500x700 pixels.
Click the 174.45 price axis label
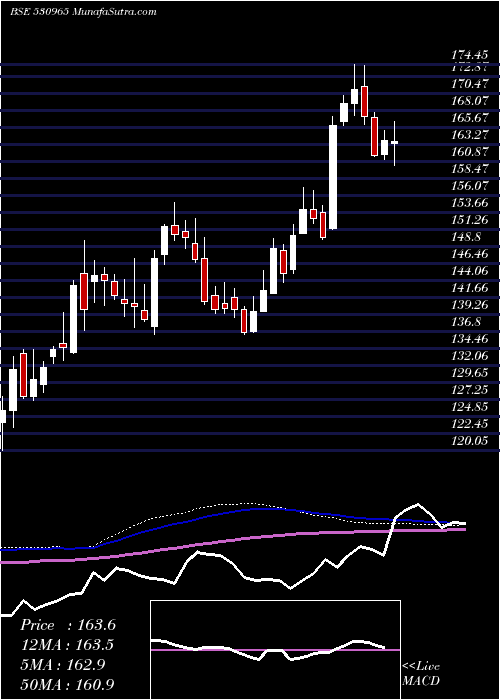[469, 56]
